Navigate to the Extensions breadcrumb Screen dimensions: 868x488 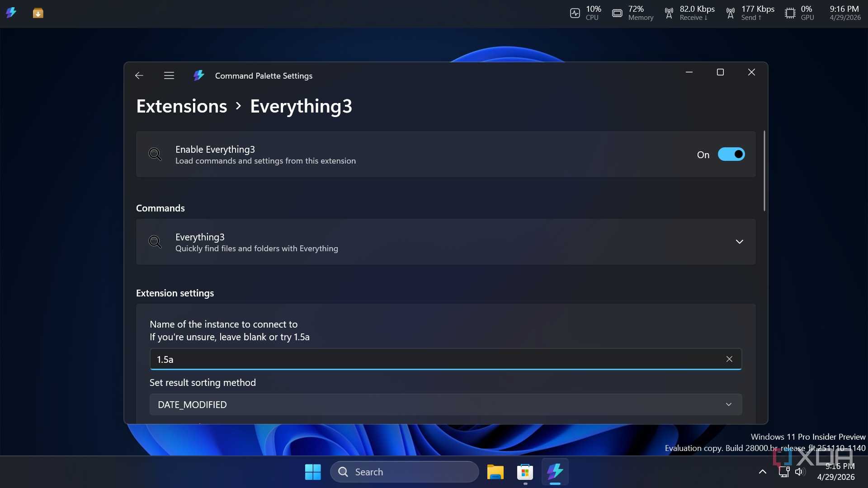click(182, 106)
